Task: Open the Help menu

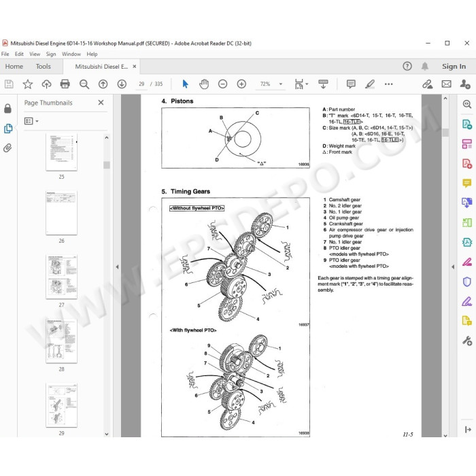Action: (x=92, y=54)
